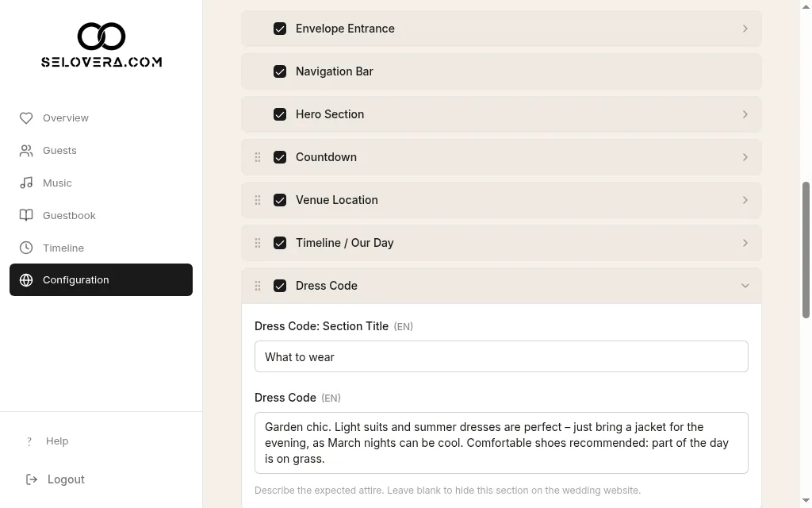Click the Logout arrow icon
Image resolution: width=812 pixels, height=508 pixels.
(x=32, y=479)
